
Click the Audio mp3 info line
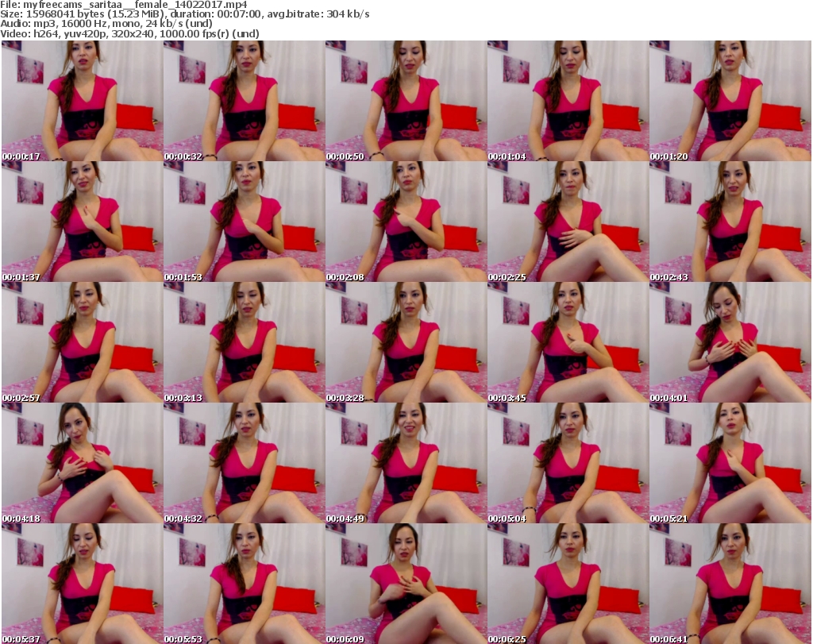coord(106,24)
